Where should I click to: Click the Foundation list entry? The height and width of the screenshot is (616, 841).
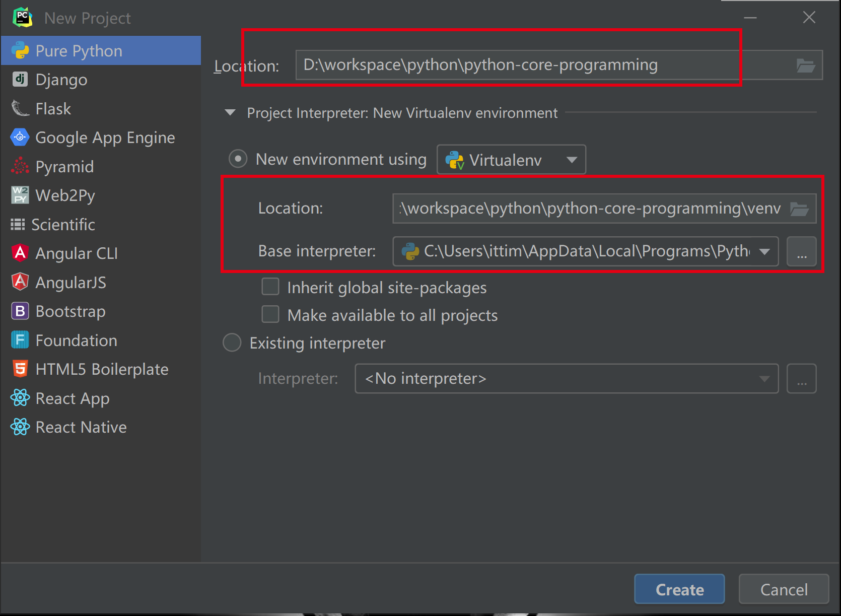pyautogui.click(x=101, y=340)
